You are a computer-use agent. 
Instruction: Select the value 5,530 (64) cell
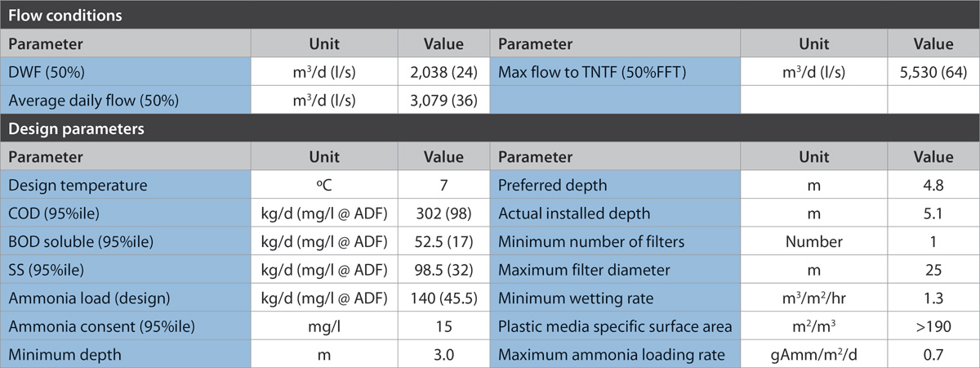(x=933, y=71)
